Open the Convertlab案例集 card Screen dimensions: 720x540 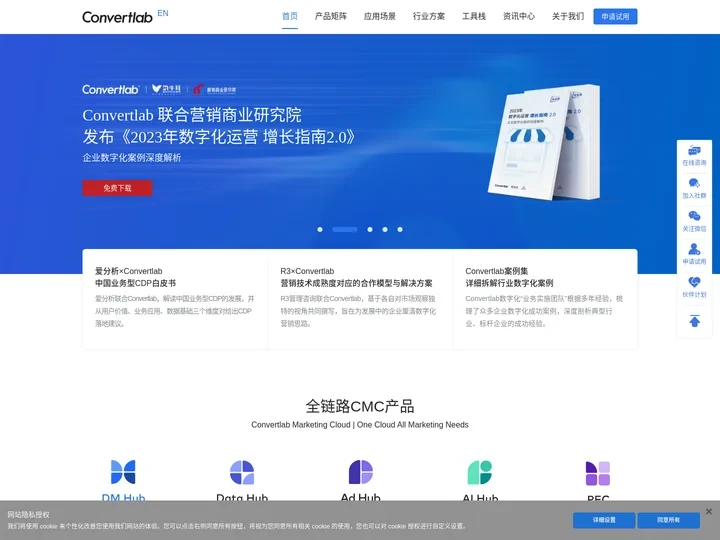[545, 299]
